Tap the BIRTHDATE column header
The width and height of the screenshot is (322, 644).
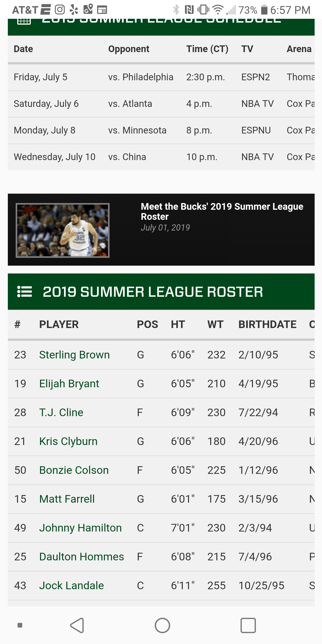pyautogui.click(x=267, y=324)
